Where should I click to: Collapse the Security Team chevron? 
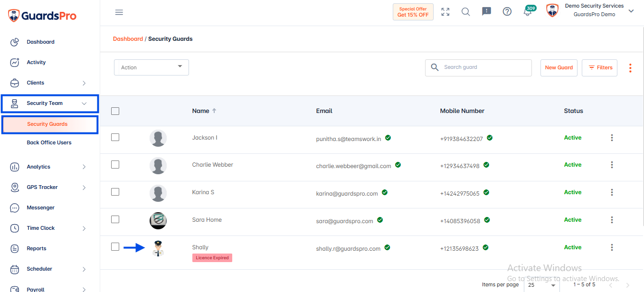tap(84, 104)
